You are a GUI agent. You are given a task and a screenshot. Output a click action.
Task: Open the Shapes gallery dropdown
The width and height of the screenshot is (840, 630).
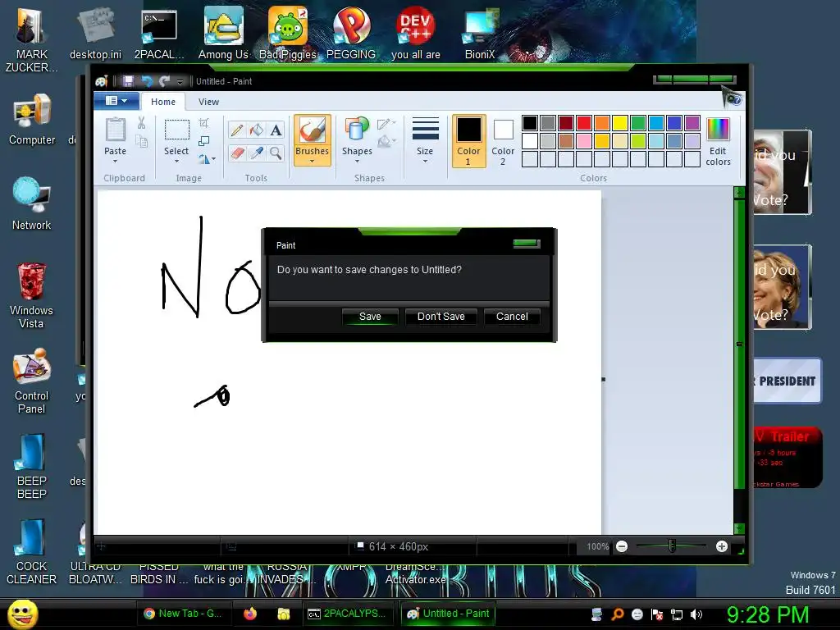click(357, 162)
